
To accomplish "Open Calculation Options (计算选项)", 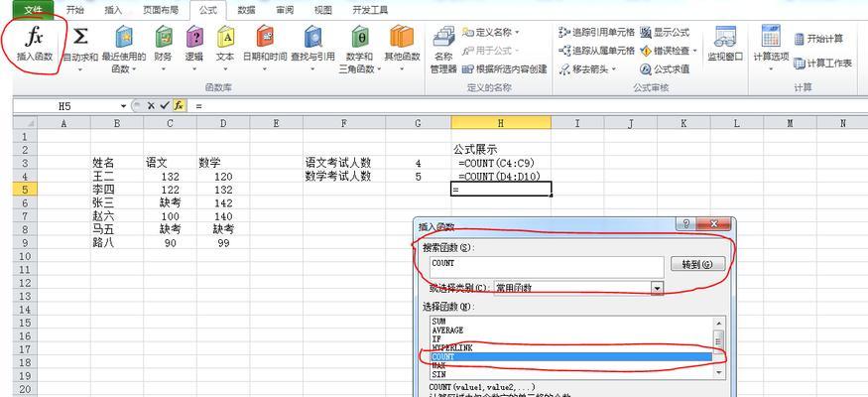I will point(771,49).
